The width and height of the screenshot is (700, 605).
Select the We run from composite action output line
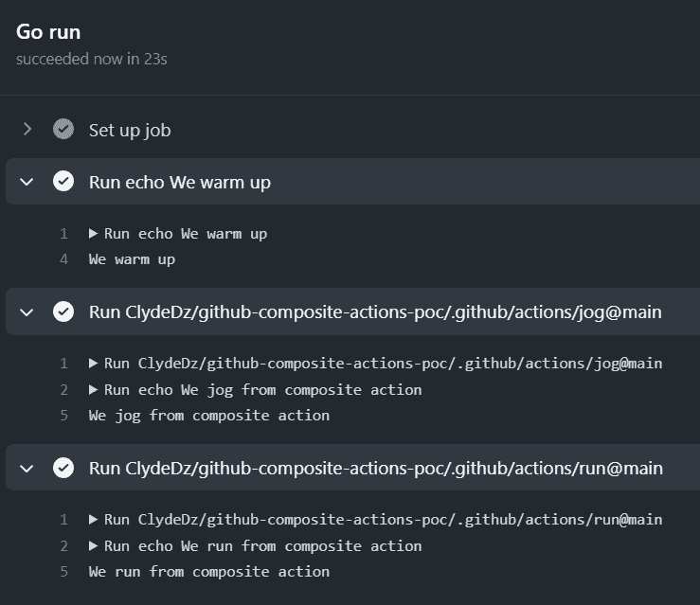click(x=209, y=572)
